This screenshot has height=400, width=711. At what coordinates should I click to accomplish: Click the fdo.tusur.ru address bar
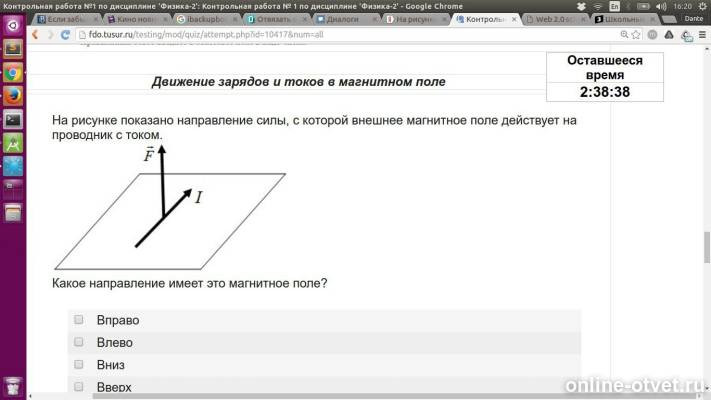tap(347, 34)
